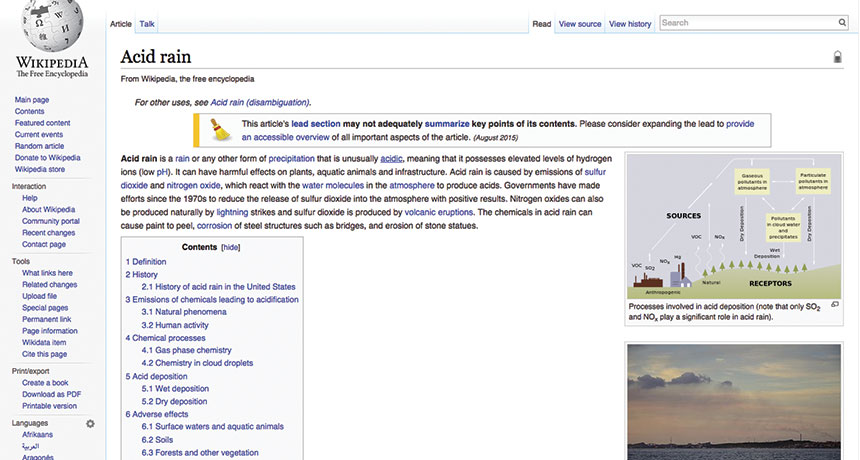860x460 pixels.
Task: Open the 'precipitation' article link
Action: 291,158
